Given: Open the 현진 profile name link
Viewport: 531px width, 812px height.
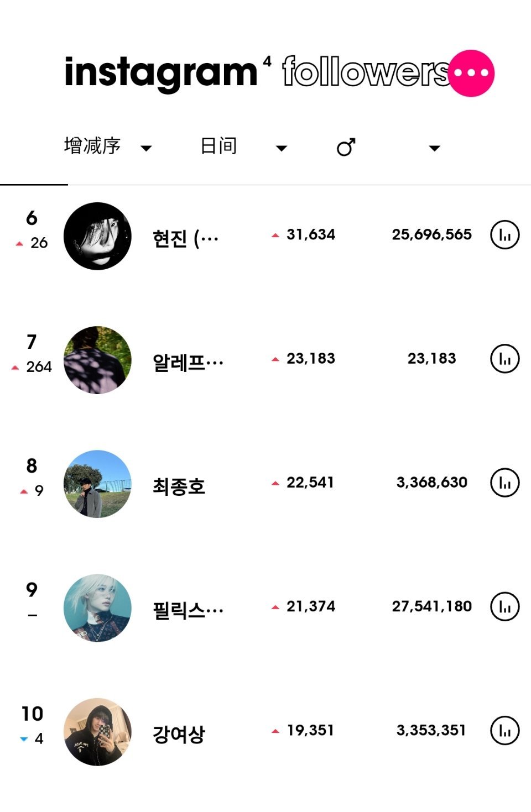Looking at the screenshot, I should (185, 239).
